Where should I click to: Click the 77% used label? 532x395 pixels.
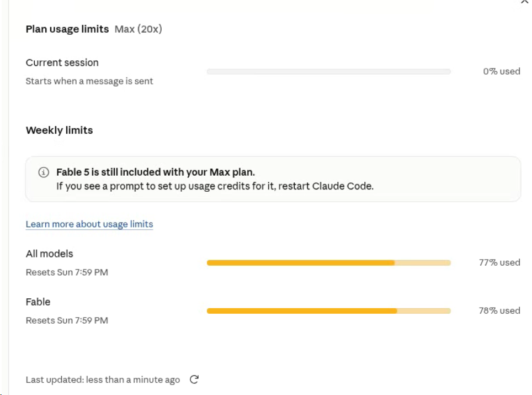[499, 262]
